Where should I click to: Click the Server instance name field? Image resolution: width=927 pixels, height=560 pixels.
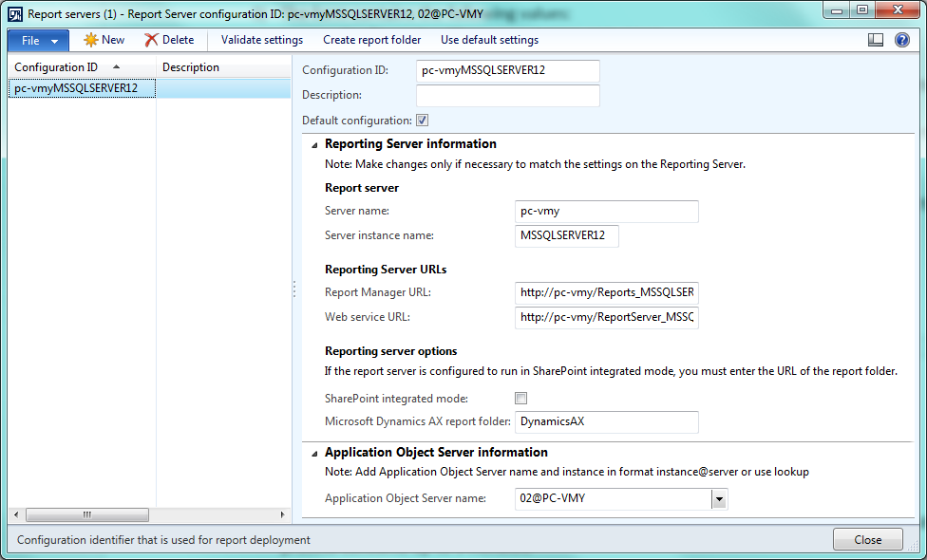[x=567, y=235]
